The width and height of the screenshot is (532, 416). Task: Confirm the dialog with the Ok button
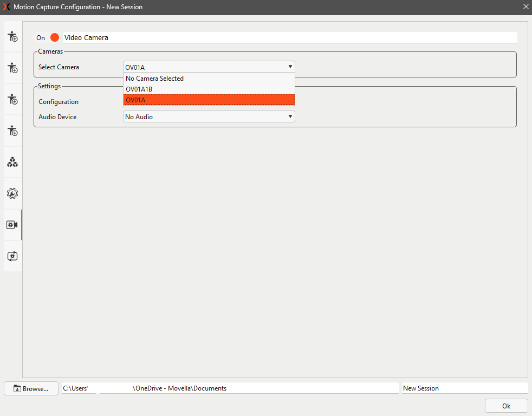click(x=506, y=406)
